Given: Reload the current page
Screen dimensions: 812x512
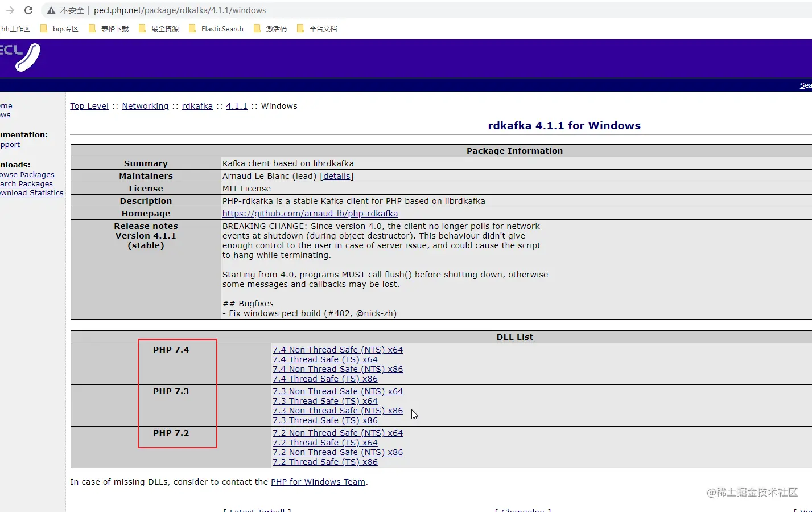Looking at the screenshot, I should (x=28, y=10).
